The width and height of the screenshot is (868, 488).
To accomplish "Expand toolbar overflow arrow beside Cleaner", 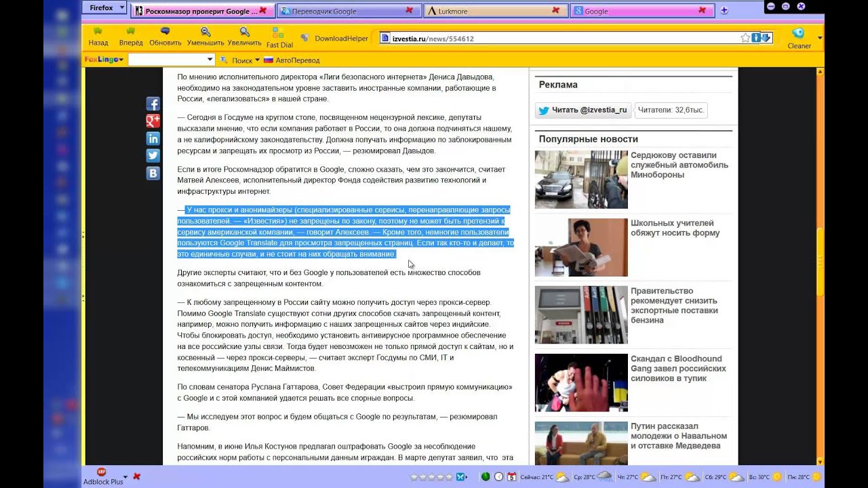I will click(820, 38).
